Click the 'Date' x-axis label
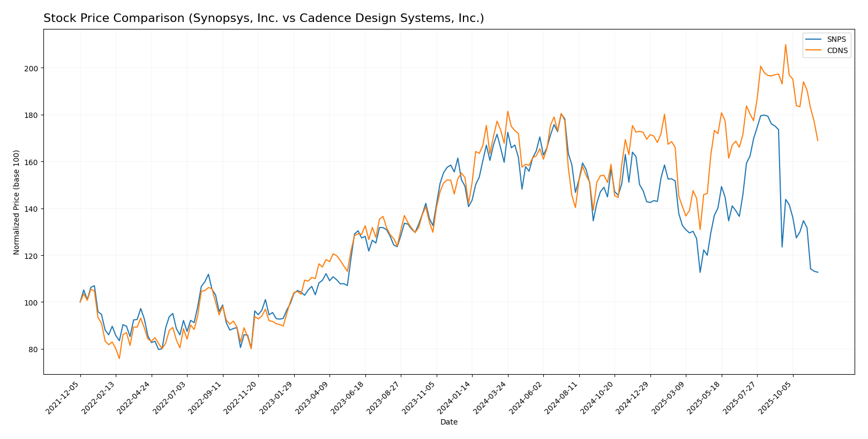The width and height of the screenshot is (868, 439). pyautogui.click(x=448, y=422)
